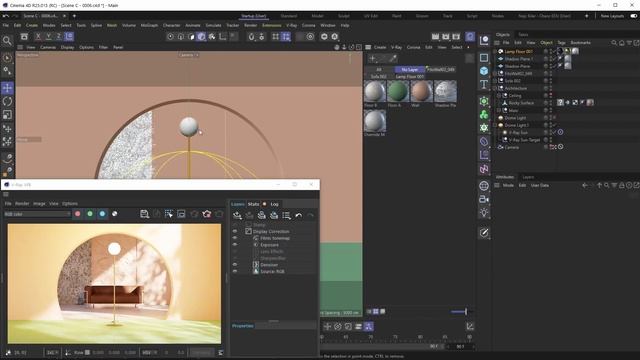Toggle visibility eye of Source: RGB layer

point(235,271)
